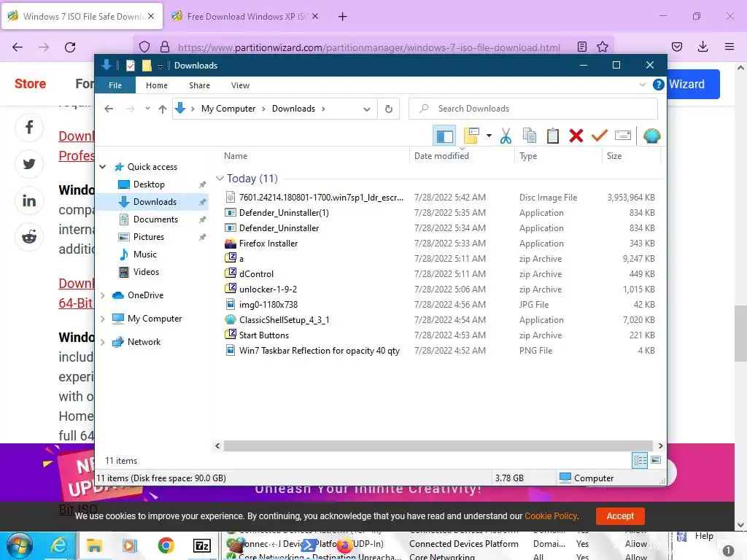The width and height of the screenshot is (747, 560).
Task: Toggle the navigation pane toolbar icon
Action: coord(444,136)
